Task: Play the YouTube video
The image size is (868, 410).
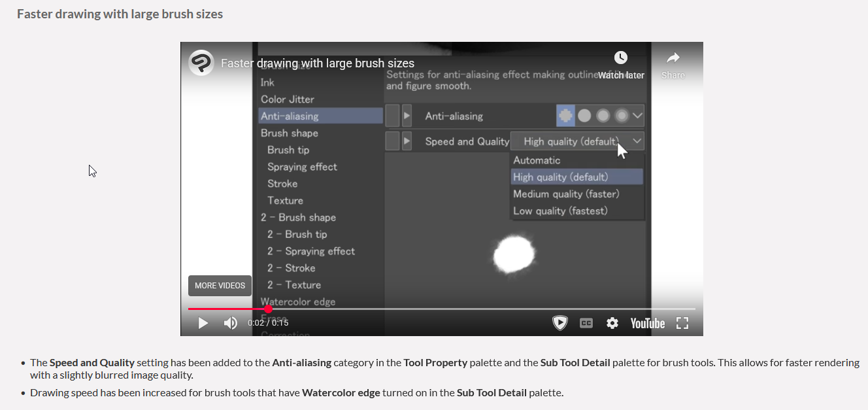Action: (203, 323)
